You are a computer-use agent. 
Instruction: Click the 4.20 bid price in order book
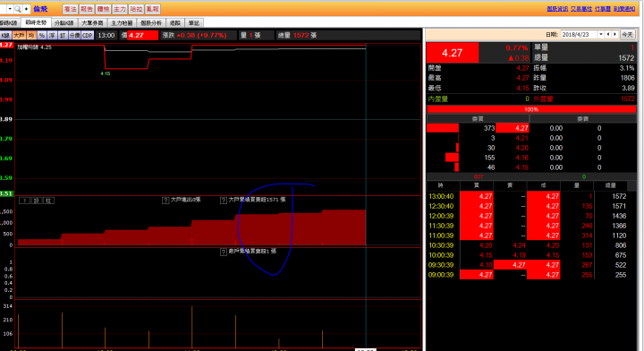pyautogui.click(x=521, y=148)
